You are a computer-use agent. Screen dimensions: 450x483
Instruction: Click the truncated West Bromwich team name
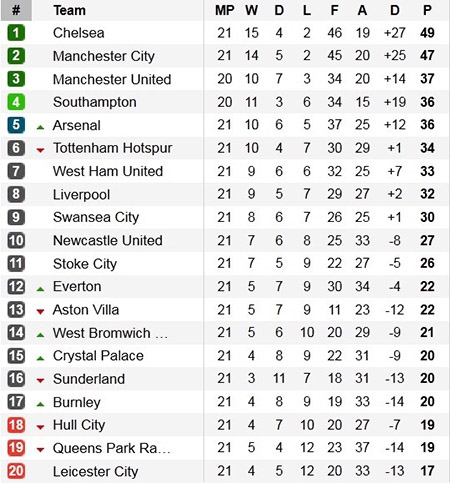(110, 333)
